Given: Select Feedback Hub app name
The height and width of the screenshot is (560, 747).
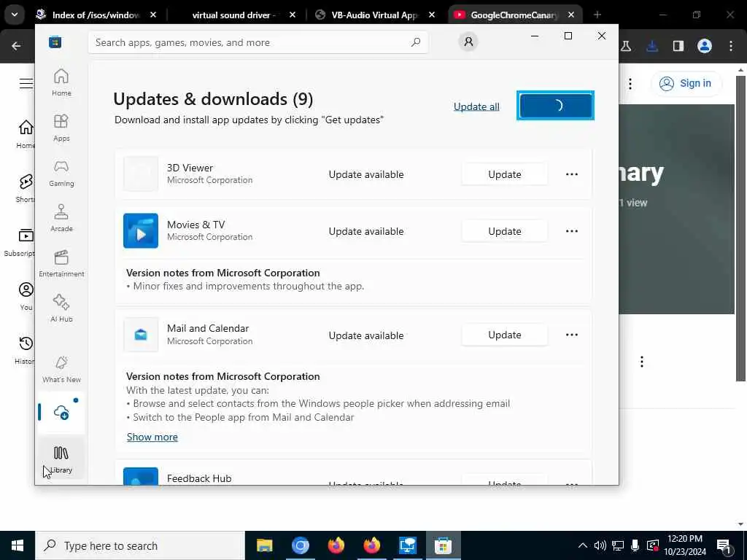Looking at the screenshot, I should coord(199,478).
